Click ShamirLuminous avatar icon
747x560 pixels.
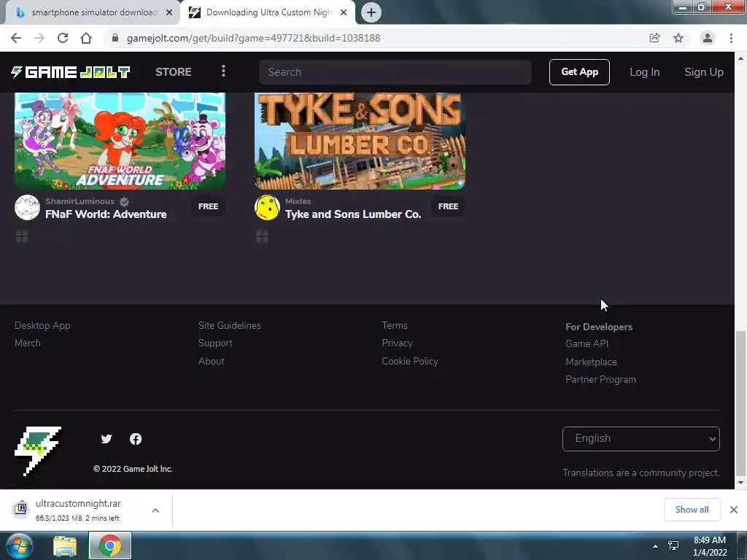tap(27, 207)
